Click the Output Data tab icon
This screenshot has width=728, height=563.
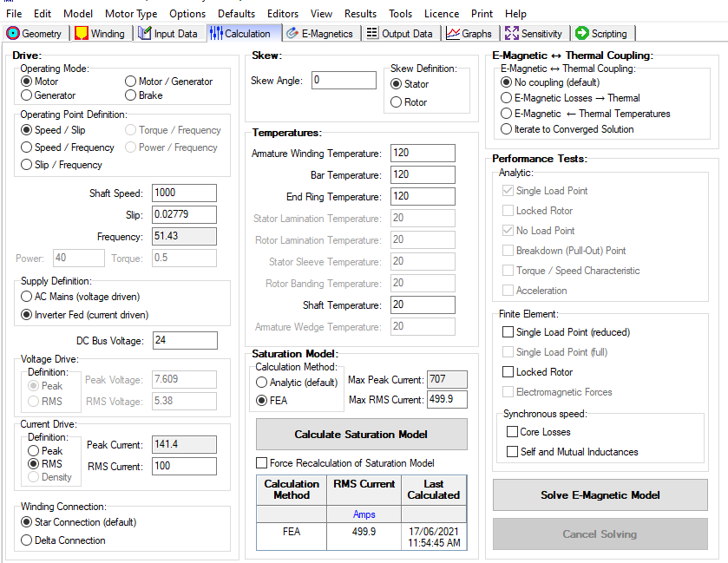click(x=372, y=34)
